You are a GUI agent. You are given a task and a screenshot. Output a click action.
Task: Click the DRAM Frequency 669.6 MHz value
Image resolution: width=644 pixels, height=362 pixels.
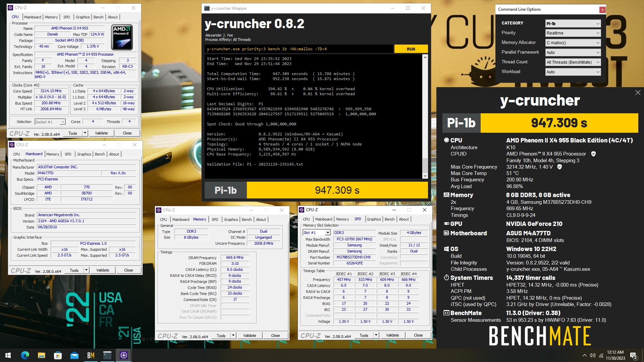click(x=235, y=258)
